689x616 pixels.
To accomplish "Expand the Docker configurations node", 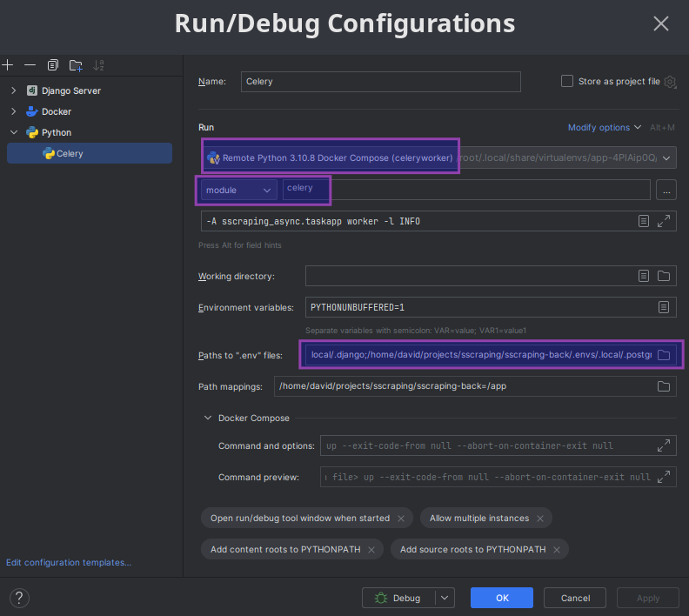I will [x=14, y=111].
